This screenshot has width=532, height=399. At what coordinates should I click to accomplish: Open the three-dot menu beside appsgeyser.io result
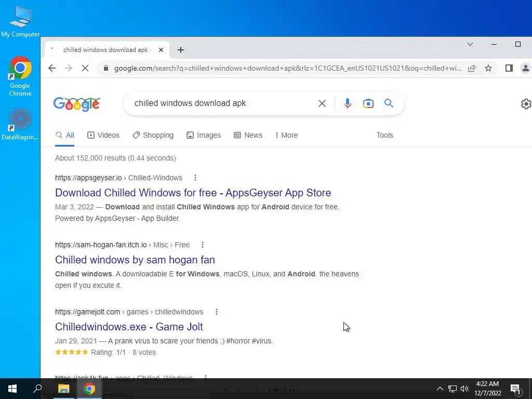(x=195, y=178)
